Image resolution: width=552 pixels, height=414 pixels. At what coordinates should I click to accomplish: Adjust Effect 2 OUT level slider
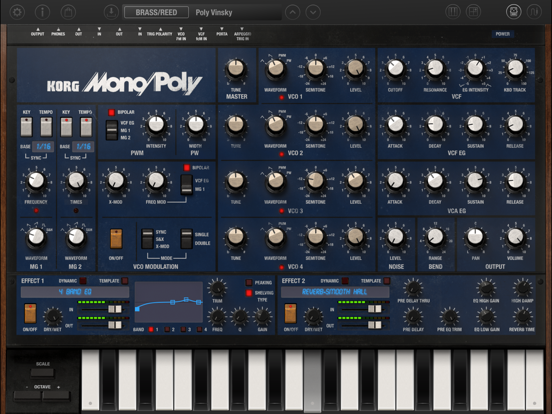(x=375, y=325)
